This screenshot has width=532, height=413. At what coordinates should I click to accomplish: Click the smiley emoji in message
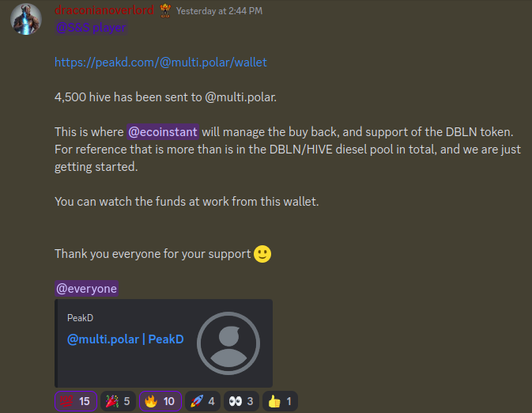(x=262, y=254)
